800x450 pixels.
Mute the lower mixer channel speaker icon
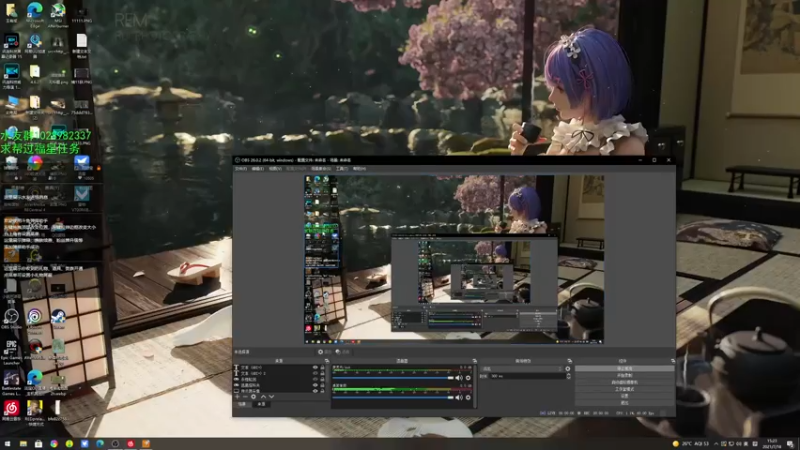coord(459,397)
